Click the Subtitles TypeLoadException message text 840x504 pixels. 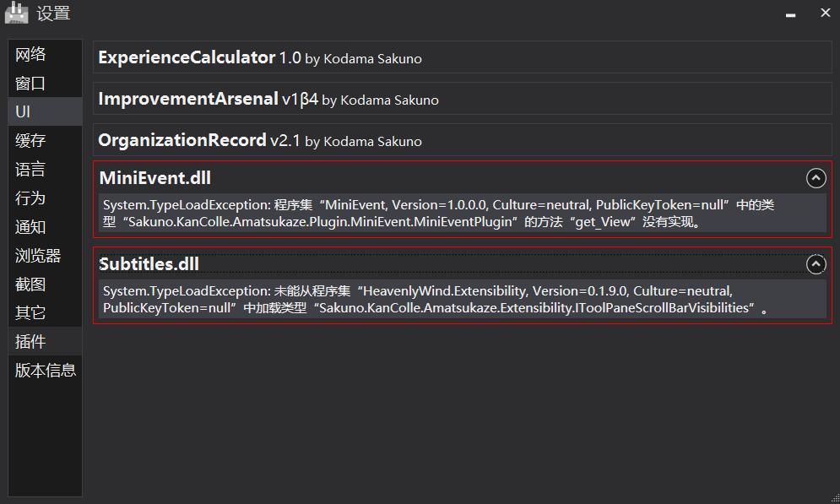435,300
